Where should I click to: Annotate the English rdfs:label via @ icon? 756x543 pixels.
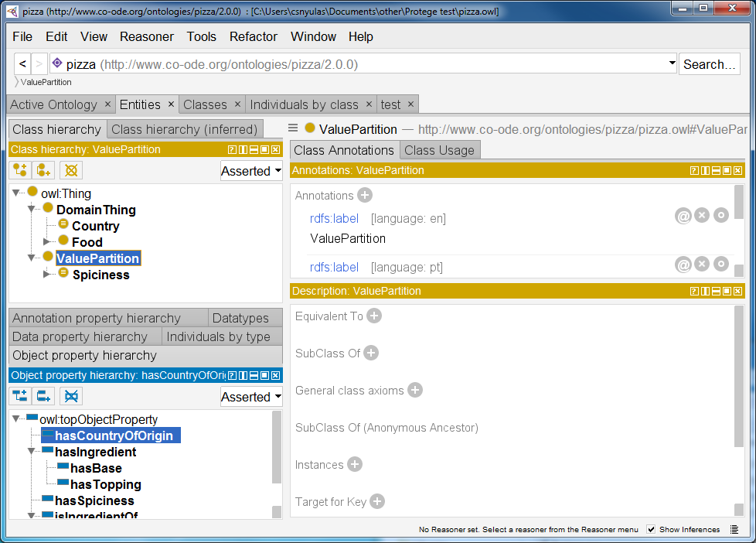point(683,215)
